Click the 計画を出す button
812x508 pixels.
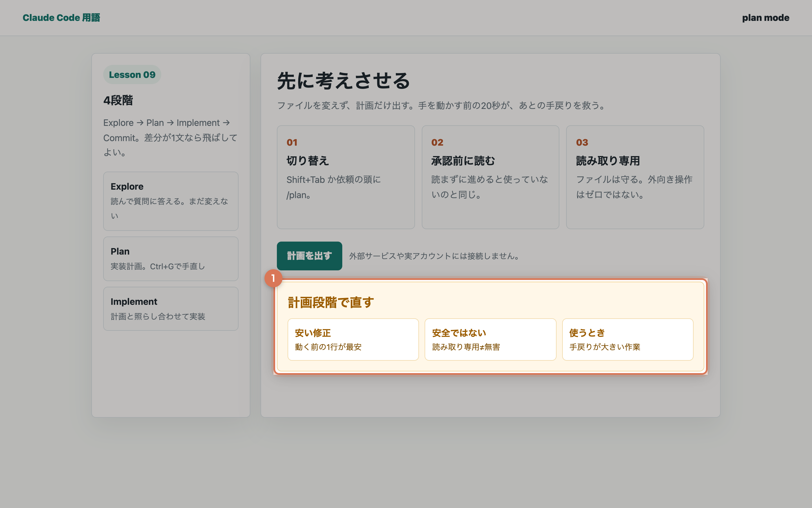coord(309,256)
